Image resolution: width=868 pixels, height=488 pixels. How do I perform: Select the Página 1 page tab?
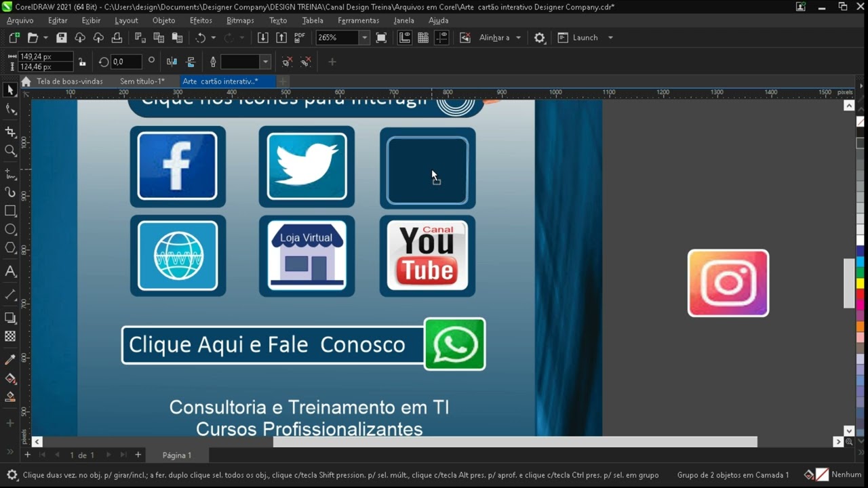(176, 455)
